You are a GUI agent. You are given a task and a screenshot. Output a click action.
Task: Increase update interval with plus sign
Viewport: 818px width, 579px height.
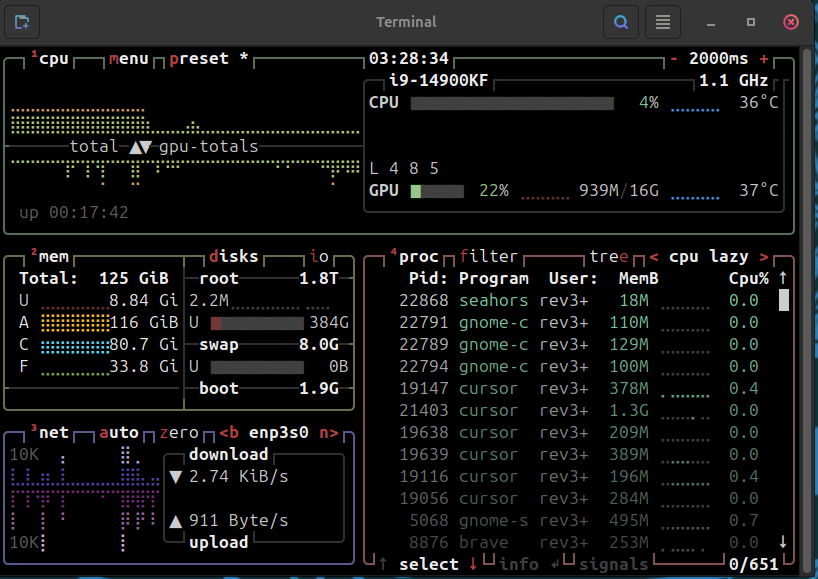coord(764,58)
